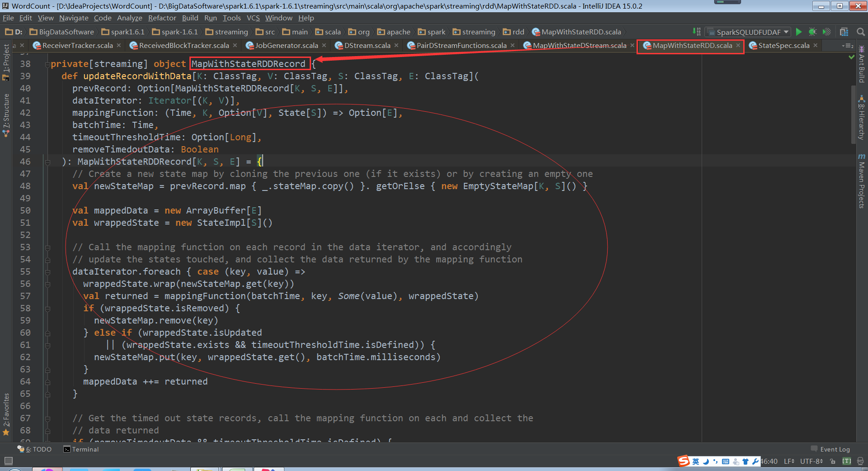Image resolution: width=868 pixels, height=471 pixels.
Task: Place the caret on line number 50
Action: click(x=25, y=211)
